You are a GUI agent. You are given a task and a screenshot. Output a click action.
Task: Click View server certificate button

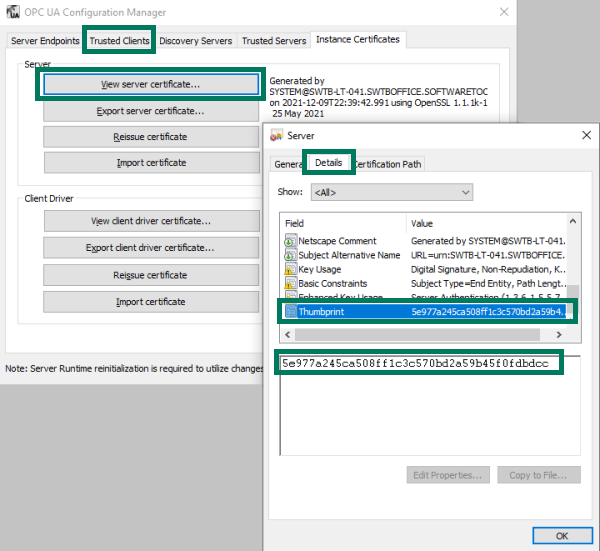click(x=151, y=84)
